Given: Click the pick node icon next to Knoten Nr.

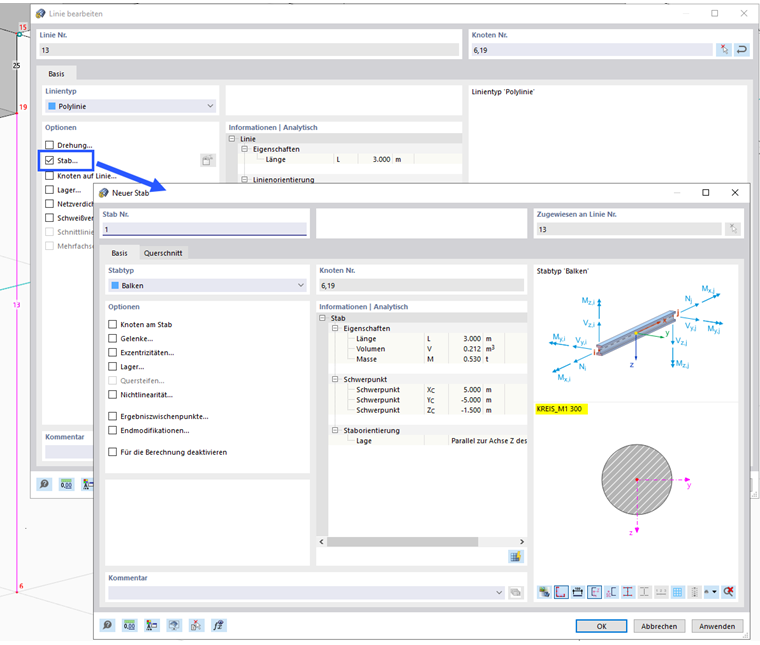Looking at the screenshot, I should [724, 49].
